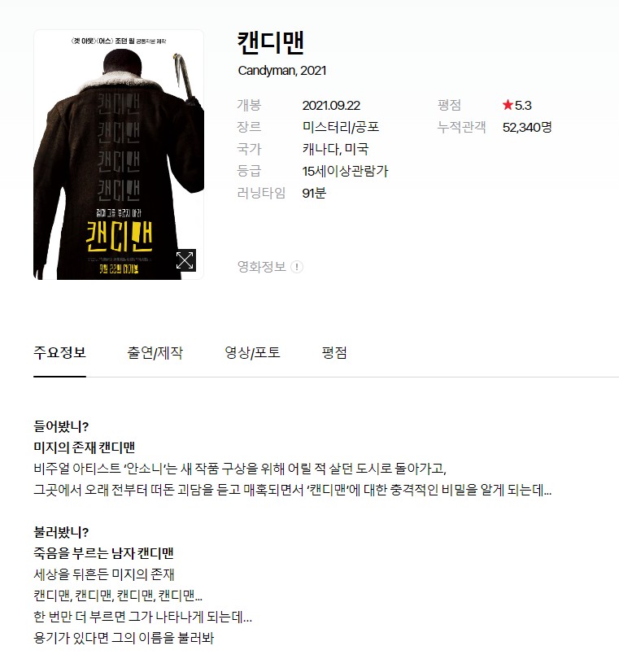Click the poster expand icon
Image resolution: width=619 pixels, height=672 pixels.
pyautogui.click(x=185, y=260)
